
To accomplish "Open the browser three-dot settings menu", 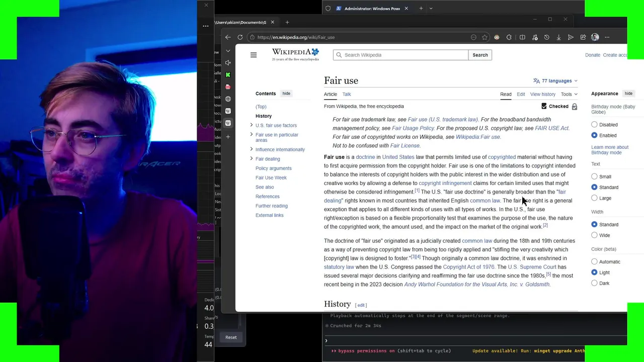I will click(x=607, y=37).
